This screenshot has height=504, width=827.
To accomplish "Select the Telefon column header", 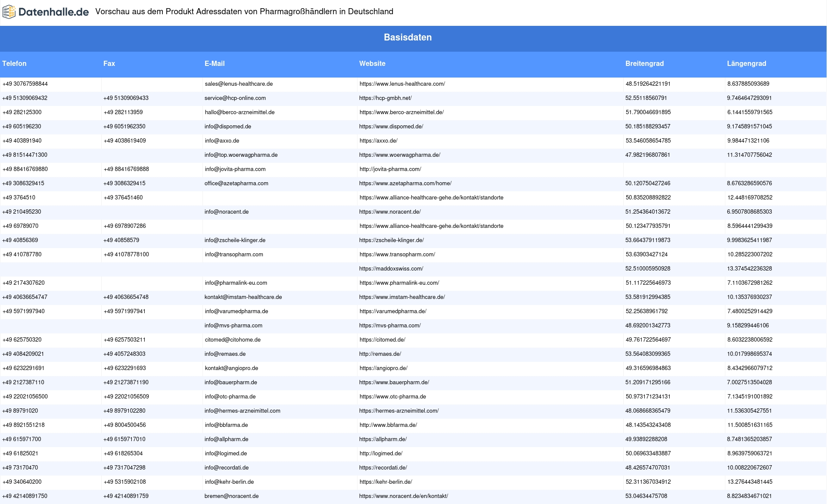I will click(x=14, y=63).
